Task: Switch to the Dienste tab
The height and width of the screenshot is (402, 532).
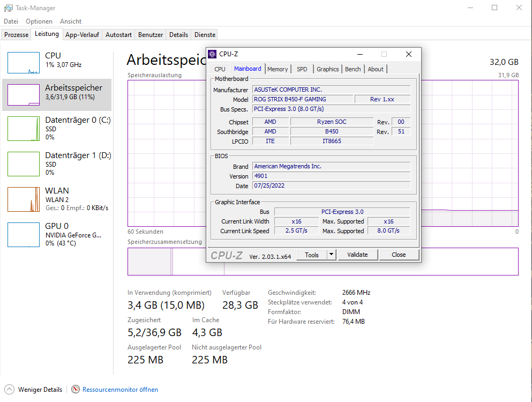Action: pos(205,35)
